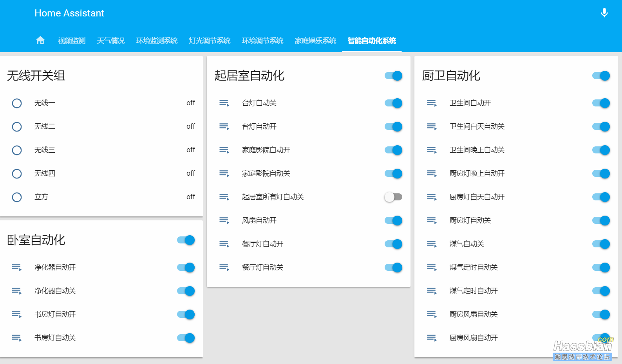Click the automation icon for 风扇自动开
The height and width of the screenshot is (364, 622).
[x=224, y=221]
